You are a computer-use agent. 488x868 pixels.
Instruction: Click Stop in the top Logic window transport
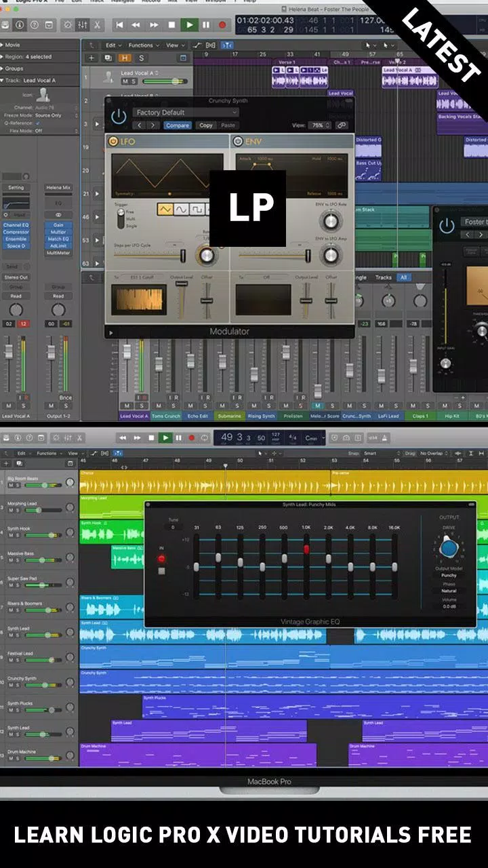click(x=172, y=24)
